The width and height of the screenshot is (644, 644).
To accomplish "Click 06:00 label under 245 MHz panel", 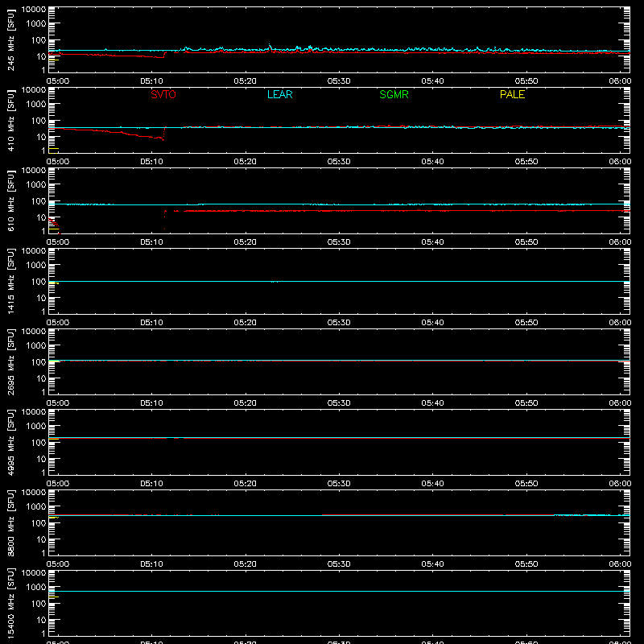I will (620, 81).
